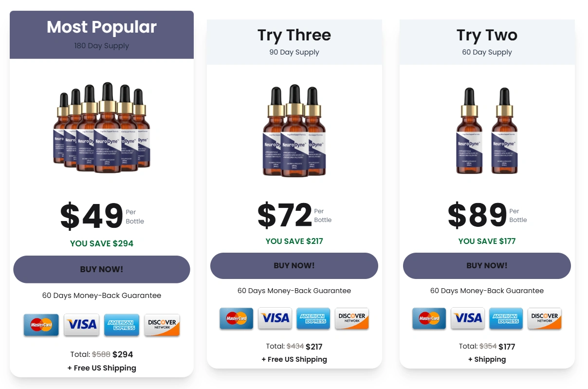The height and width of the screenshot is (389, 588).
Task: Select the VISA icon in the Try Two column
Action: coord(467,318)
